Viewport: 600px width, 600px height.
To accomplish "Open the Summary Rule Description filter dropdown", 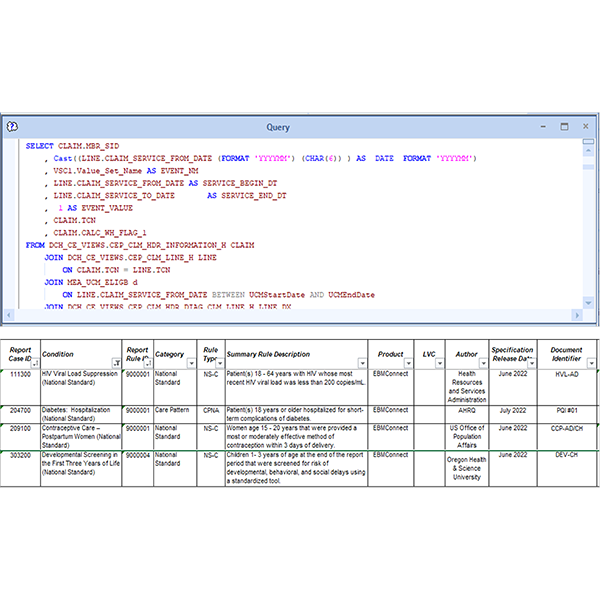I will coord(362,363).
